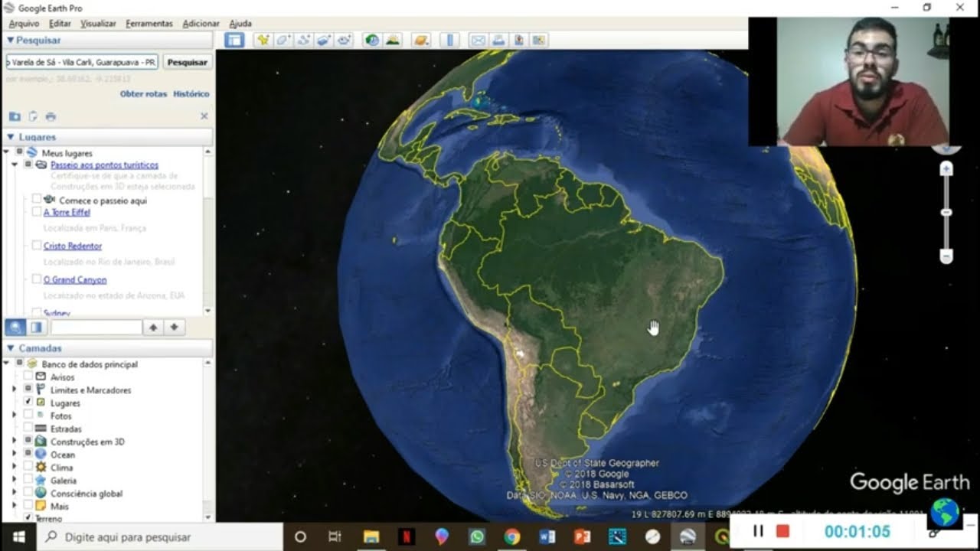Activate the ruler measuring tool
980x551 pixels.
[449, 40]
